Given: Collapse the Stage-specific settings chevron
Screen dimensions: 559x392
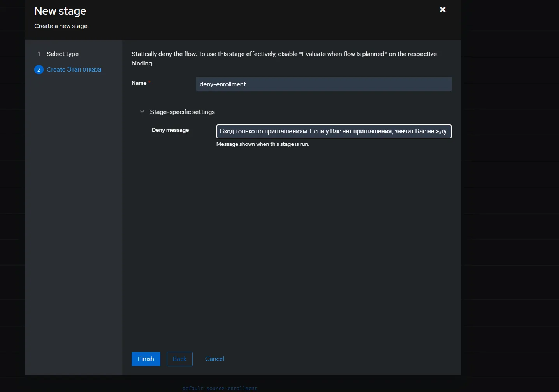Looking at the screenshot, I should [x=142, y=112].
